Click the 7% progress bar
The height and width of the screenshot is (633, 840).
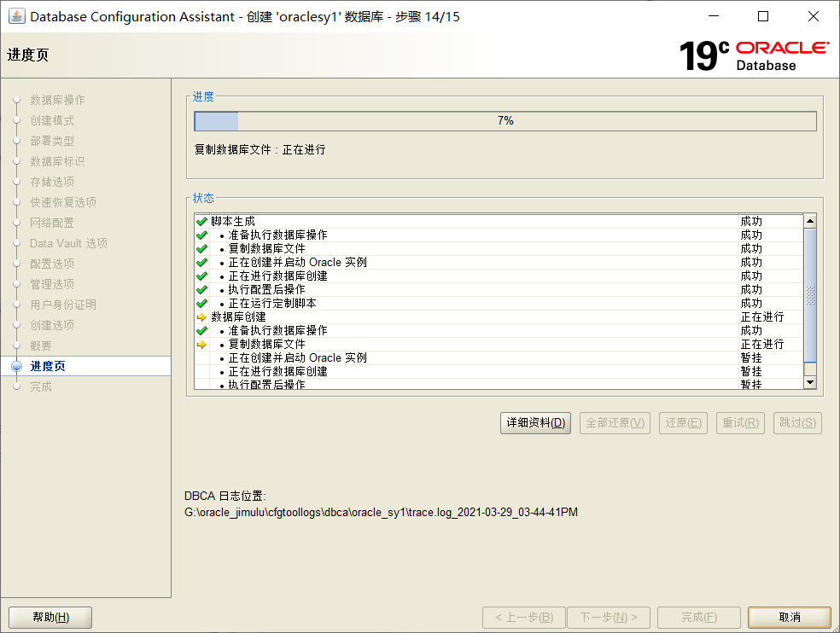pos(505,121)
